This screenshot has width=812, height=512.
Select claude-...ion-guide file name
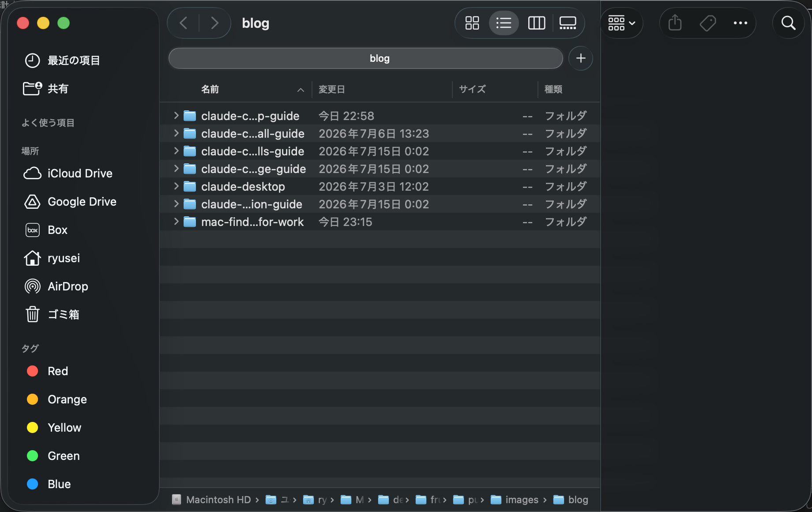[252, 204]
